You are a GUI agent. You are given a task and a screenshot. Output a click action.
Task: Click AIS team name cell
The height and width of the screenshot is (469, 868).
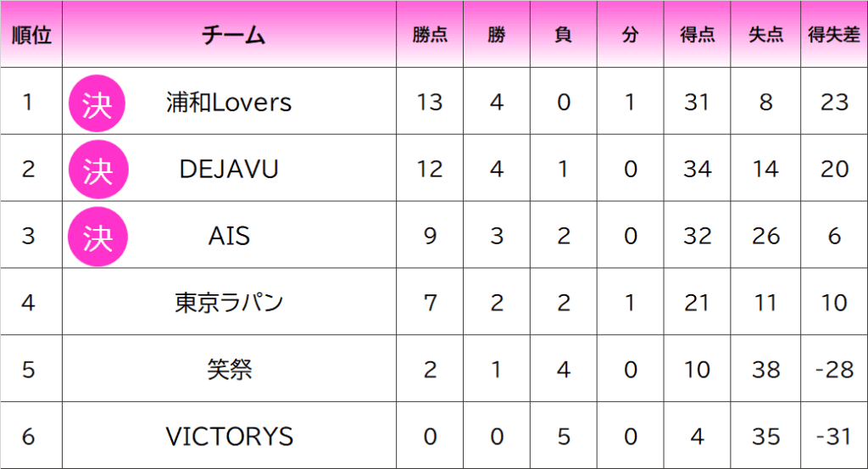tap(229, 236)
